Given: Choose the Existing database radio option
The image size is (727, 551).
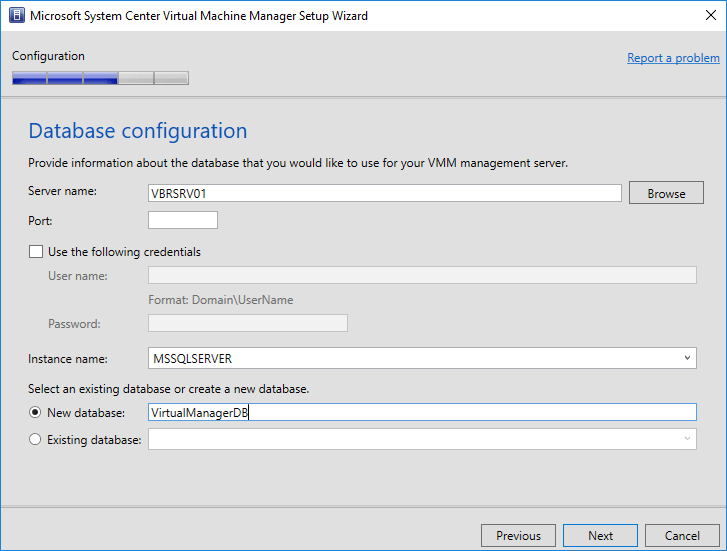Looking at the screenshot, I should (x=37, y=439).
